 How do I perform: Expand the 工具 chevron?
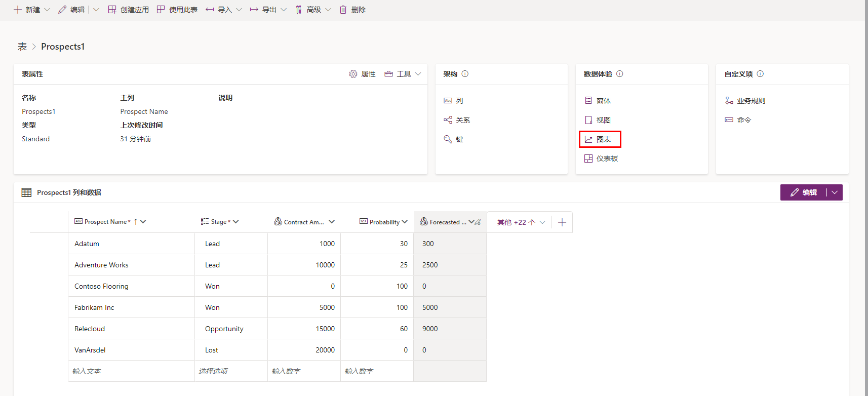point(418,74)
